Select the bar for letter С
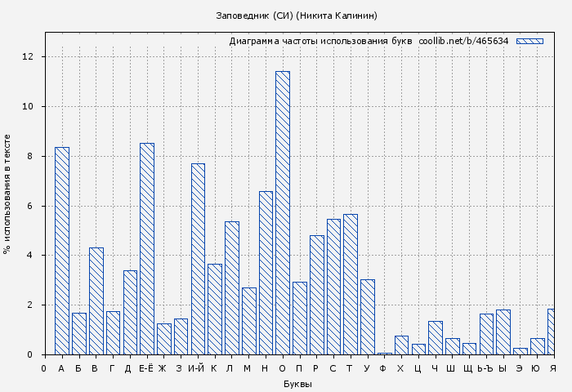 click(x=333, y=287)
